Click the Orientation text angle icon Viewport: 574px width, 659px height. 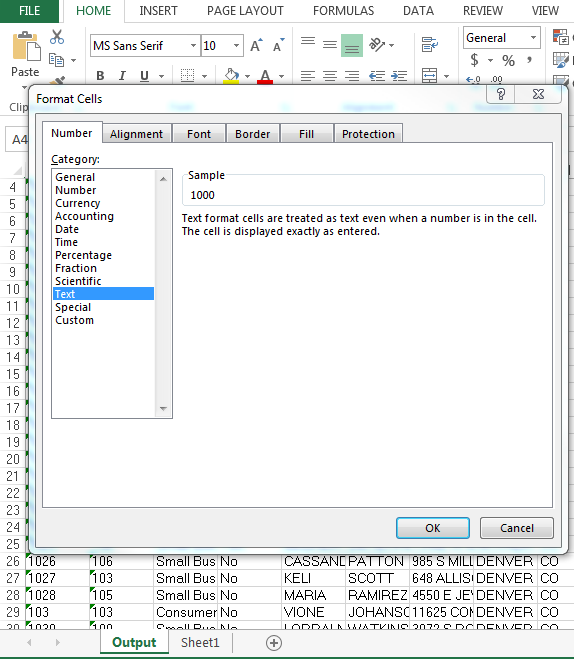tap(377, 44)
